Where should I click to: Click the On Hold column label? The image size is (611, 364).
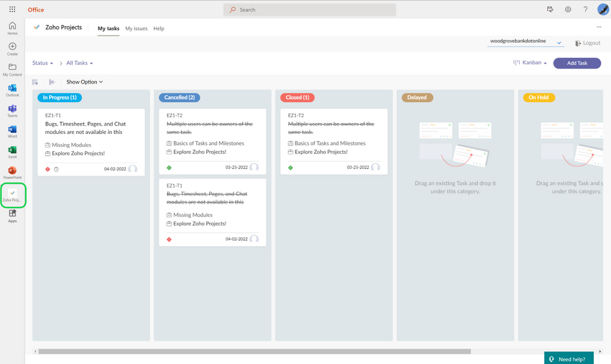click(x=538, y=97)
